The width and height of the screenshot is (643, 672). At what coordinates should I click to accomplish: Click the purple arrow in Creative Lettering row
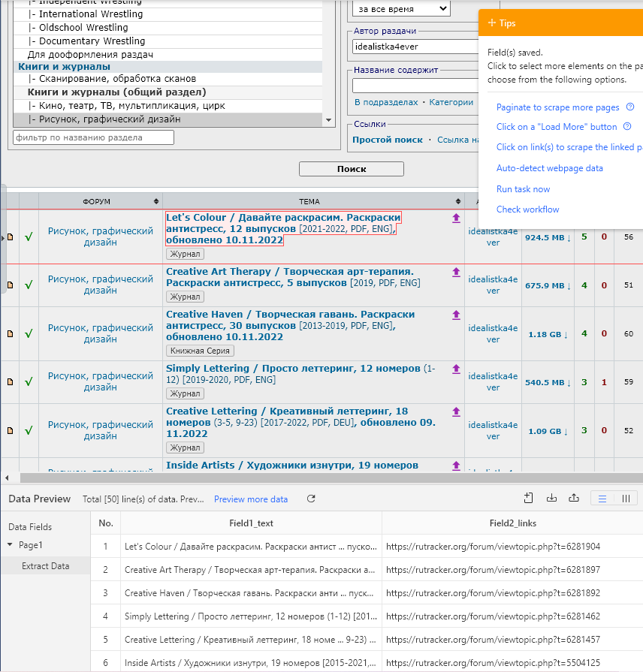click(x=456, y=412)
